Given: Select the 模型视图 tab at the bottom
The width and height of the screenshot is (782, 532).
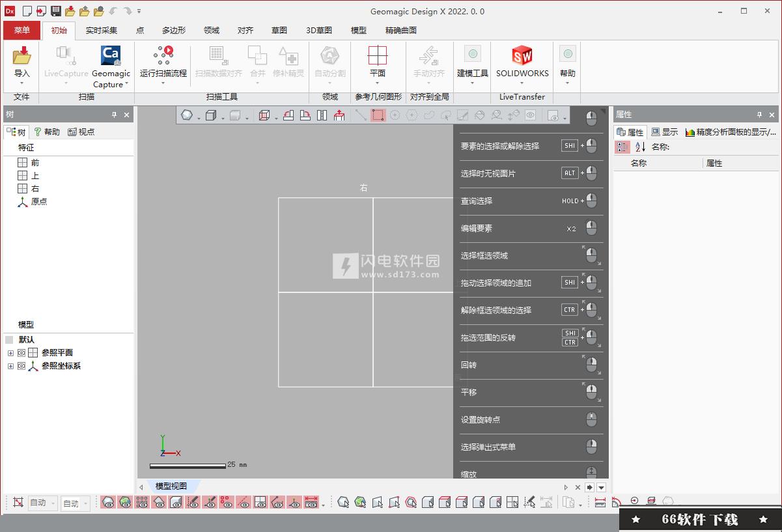Looking at the screenshot, I should 171,486.
